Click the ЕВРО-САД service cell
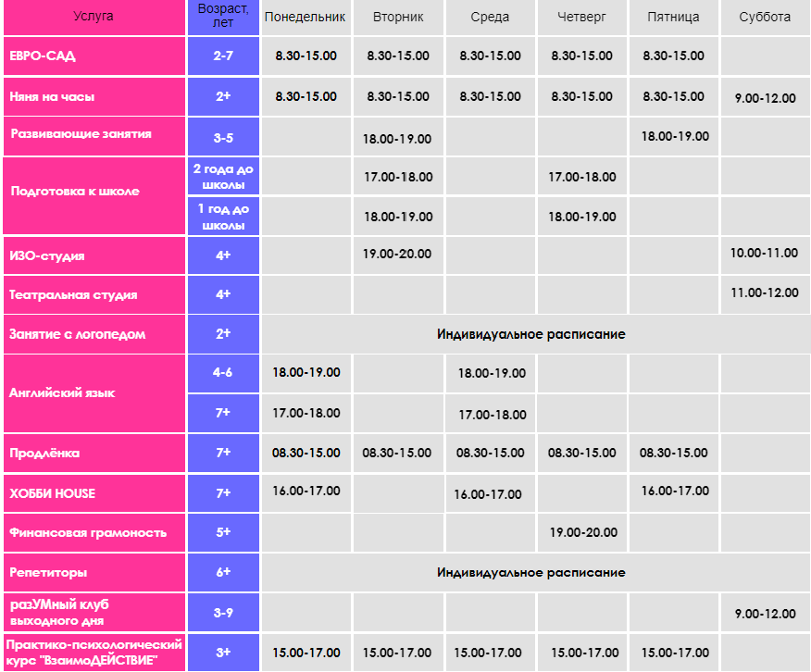 [x=94, y=56]
